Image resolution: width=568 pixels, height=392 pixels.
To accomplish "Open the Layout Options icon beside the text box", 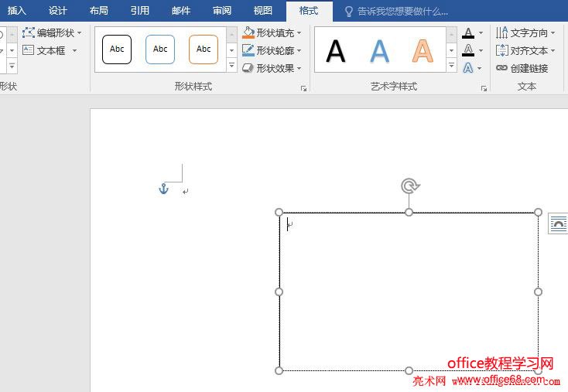I will tap(558, 223).
